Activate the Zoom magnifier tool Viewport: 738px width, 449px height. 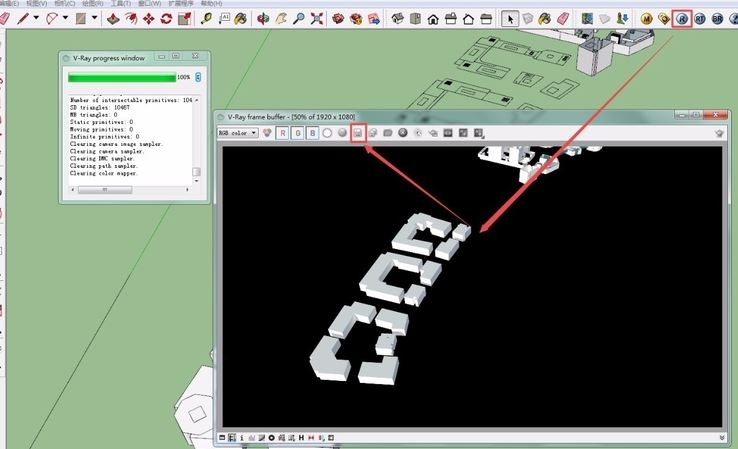(x=298, y=19)
